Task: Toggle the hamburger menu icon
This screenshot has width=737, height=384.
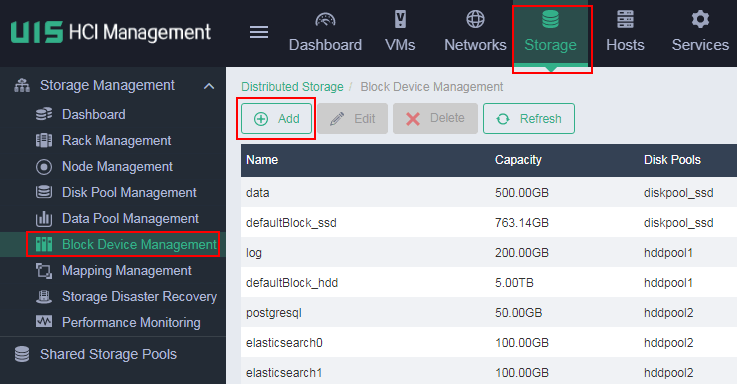Action: click(259, 32)
